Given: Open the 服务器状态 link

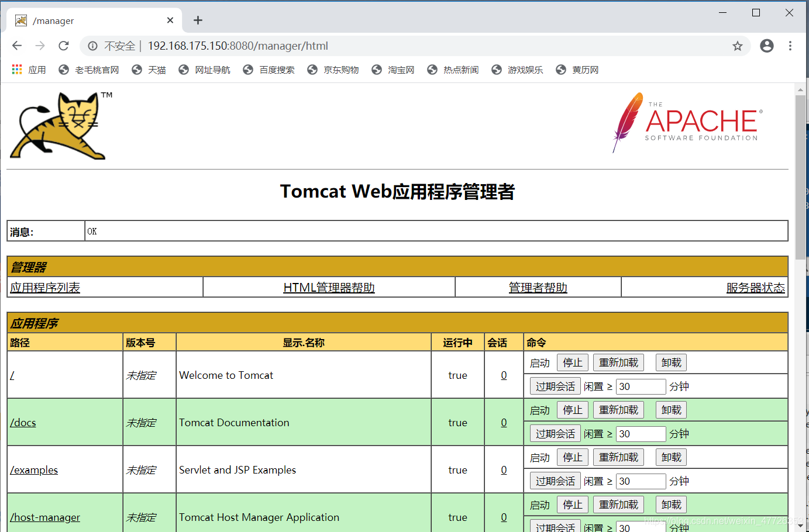Looking at the screenshot, I should pyautogui.click(x=756, y=288).
